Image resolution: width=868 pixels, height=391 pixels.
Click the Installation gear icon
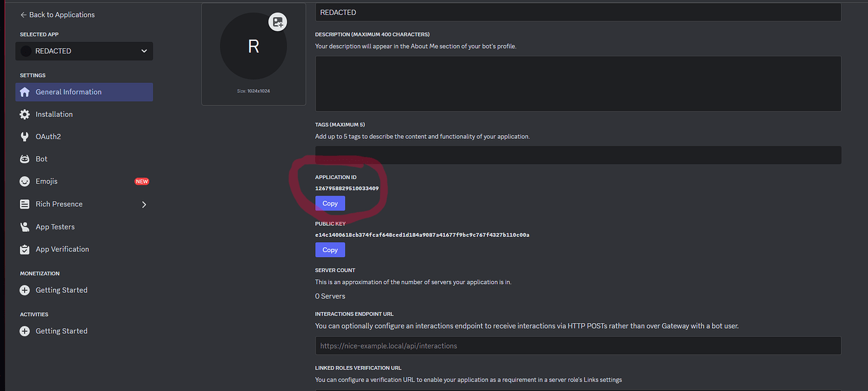click(x=24, y=114)
